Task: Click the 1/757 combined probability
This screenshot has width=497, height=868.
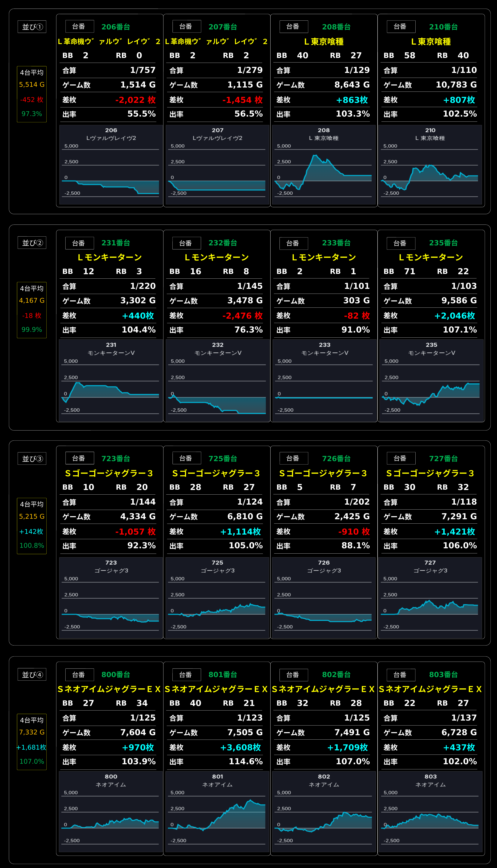Action: tap(143, 70)
